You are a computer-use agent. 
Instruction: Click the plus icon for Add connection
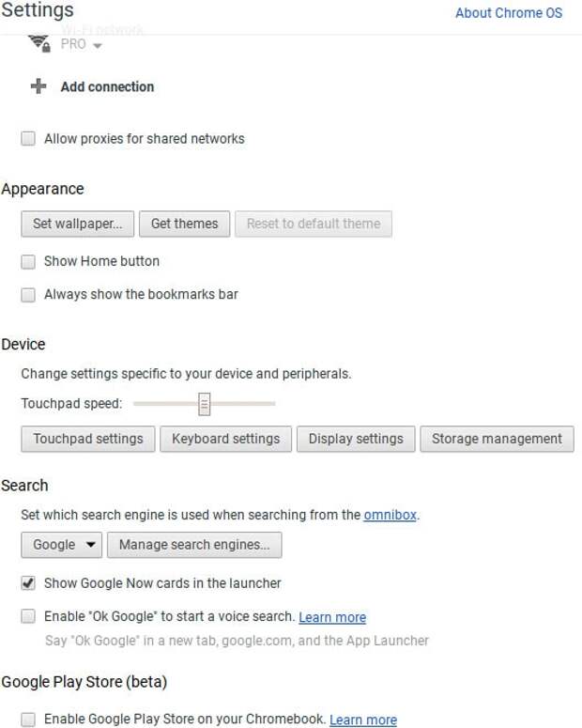(38, 86)
